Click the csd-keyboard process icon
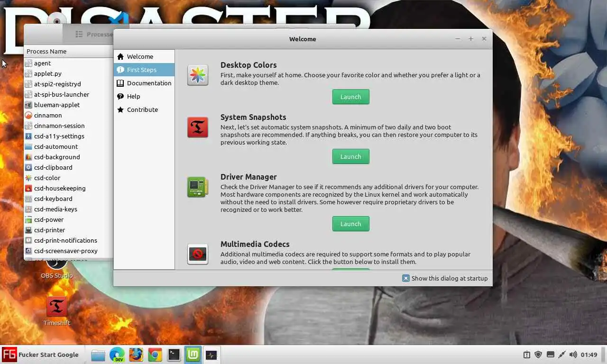This screenshot has height=364, width=607. [28, 199]
